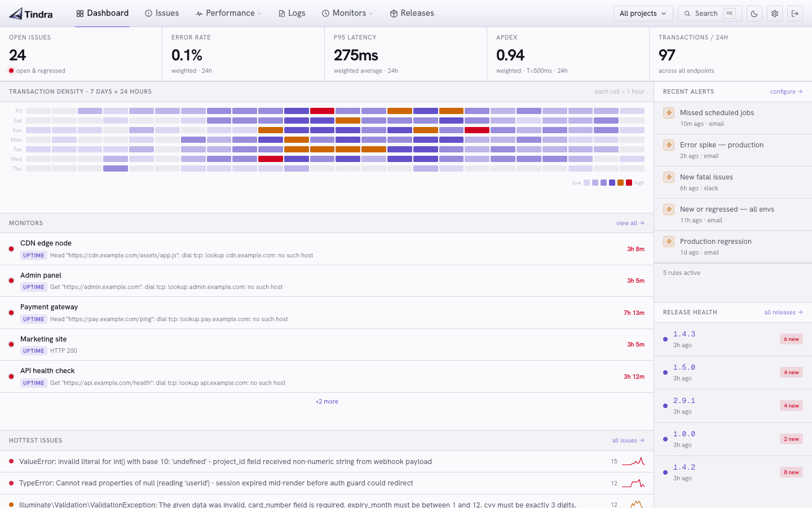Click dot beside release 1.5.0
Image resolution: width=812 pixels, height=508 pixels.
click(x=665, y=373)
